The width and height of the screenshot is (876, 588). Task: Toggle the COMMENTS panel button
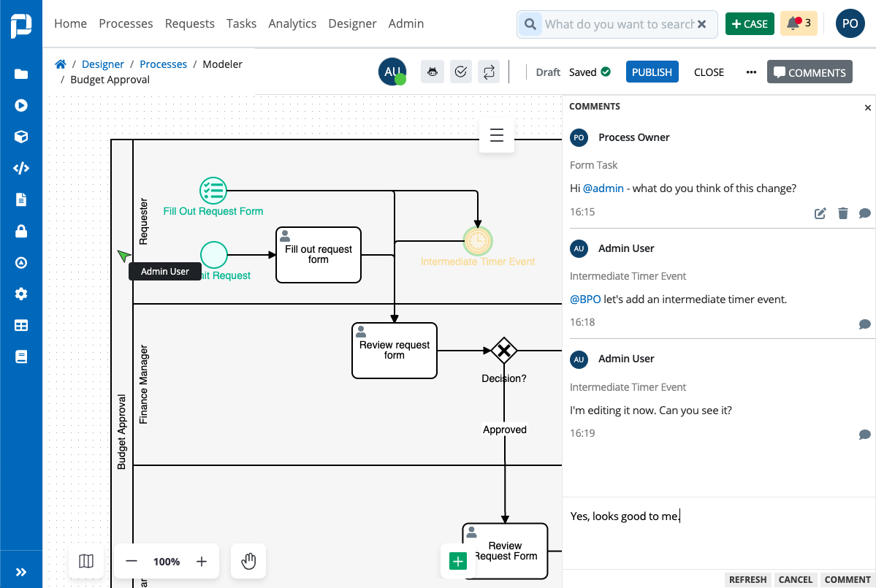point(810,72)
